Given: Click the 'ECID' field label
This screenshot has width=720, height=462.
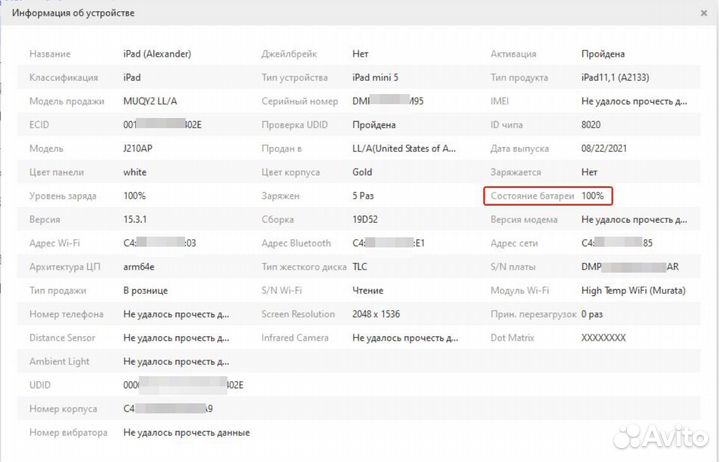Looking at the screenshot, I should (x=39, y=125).
